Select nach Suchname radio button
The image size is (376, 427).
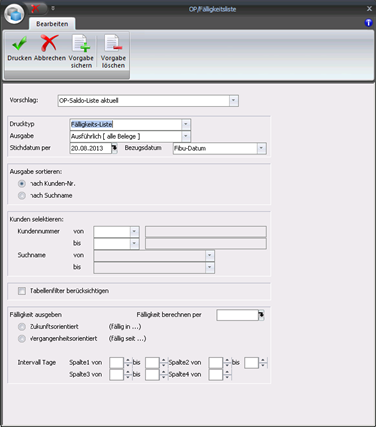point(22,196)
